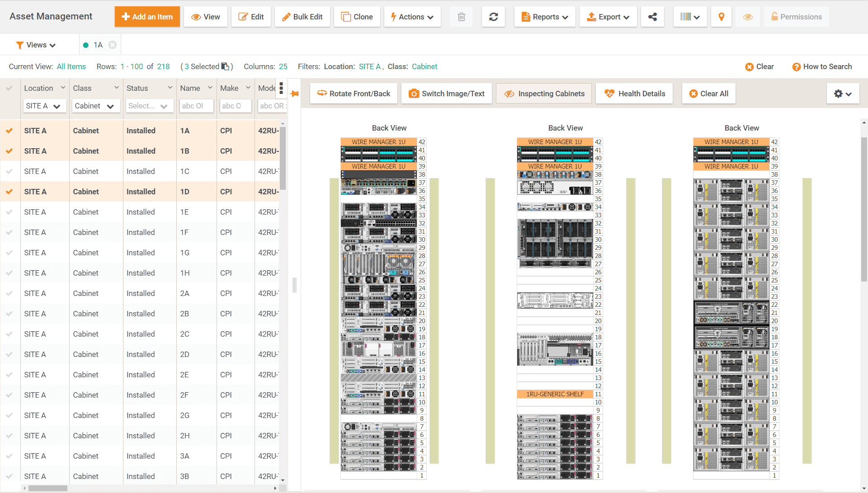Expand the Class filter showing Cabinet

[x=95, y=106]
